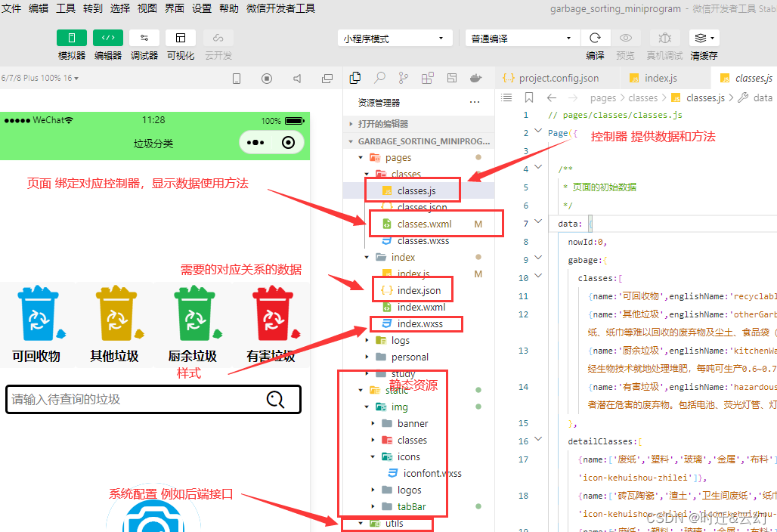Open classes.wxss in the file tree
This screenshot has width=777, height=532.
pos(419,241)
